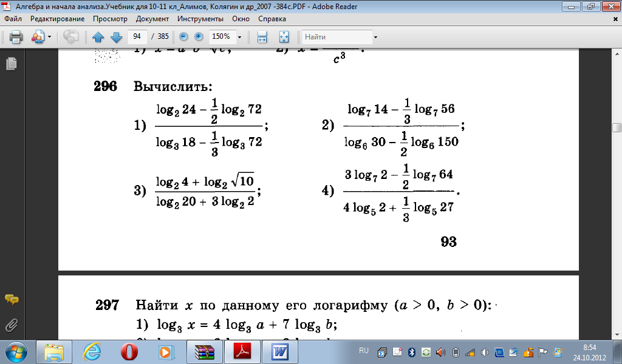
Task: Open the Attachments paperclip panel
Action: pos(12,325)
